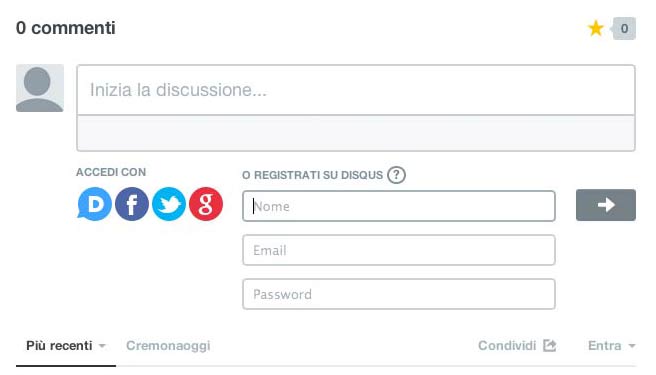Sign in with the Google icon
656x375 pixels.
tap(205, 204)
